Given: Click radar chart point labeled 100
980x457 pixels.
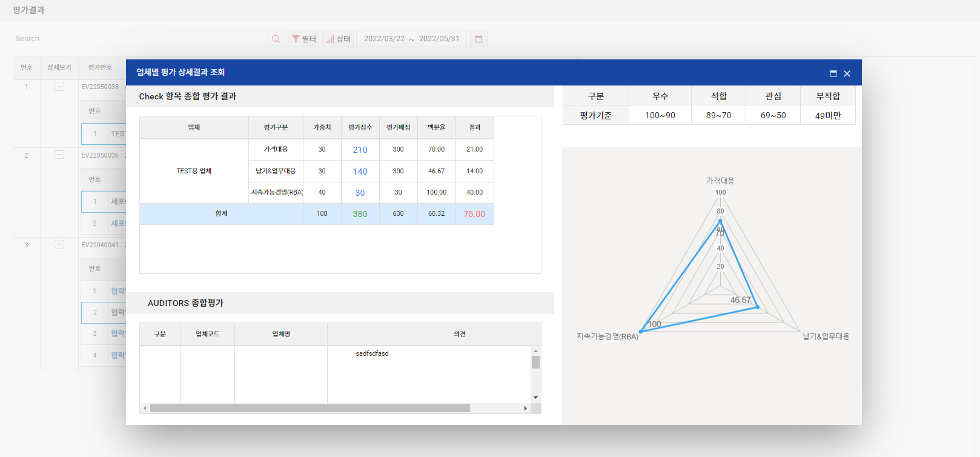Looking at the screenshot, I should [x=641, y=332].
